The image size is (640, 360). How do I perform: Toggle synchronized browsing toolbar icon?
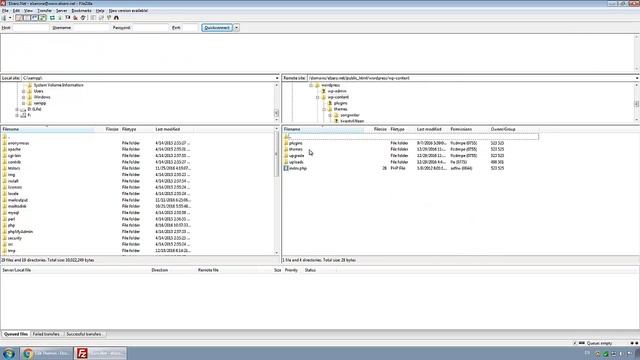[x=109, y=18]
